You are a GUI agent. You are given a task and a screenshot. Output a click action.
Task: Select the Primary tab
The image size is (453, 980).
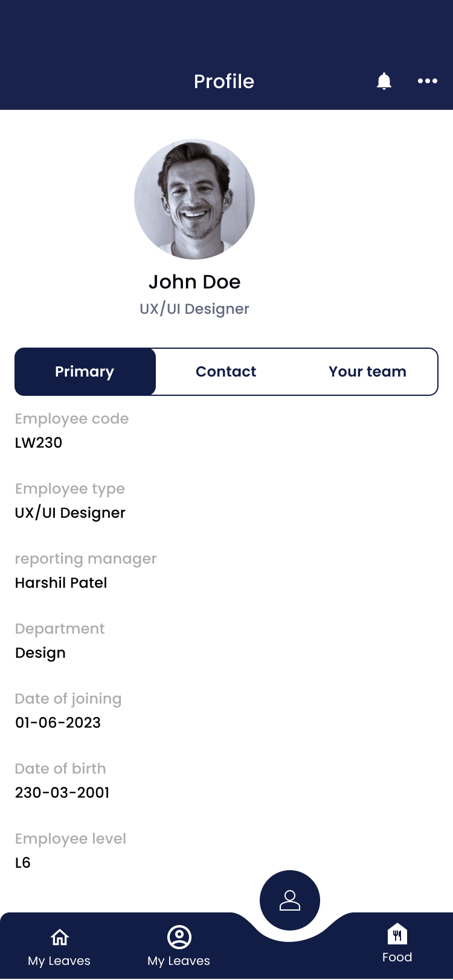pyautogui.click(x=85, y=372)
